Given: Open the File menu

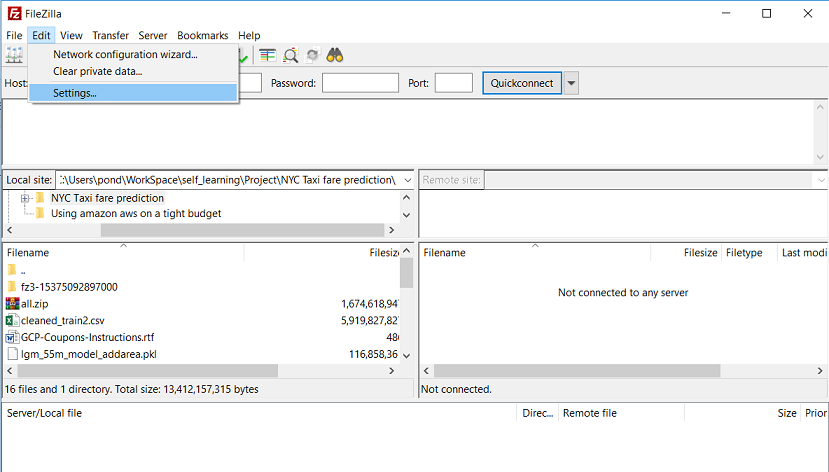Looking at the screenshot, I should 14,35.
